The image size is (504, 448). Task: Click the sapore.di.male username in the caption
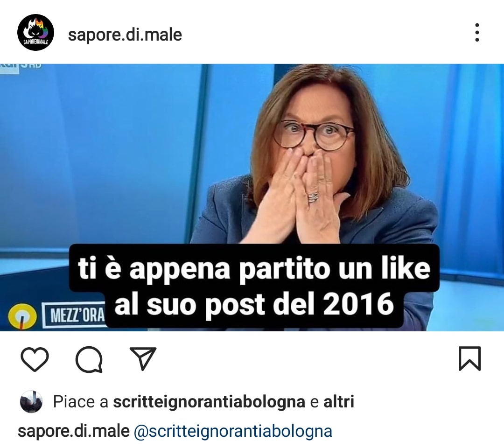(x=74, y=431)
